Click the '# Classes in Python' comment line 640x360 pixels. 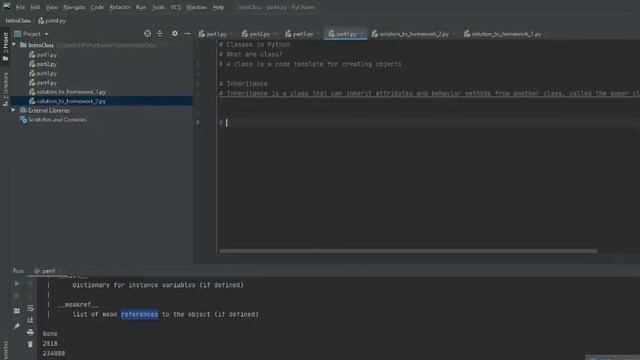(254, 44)
